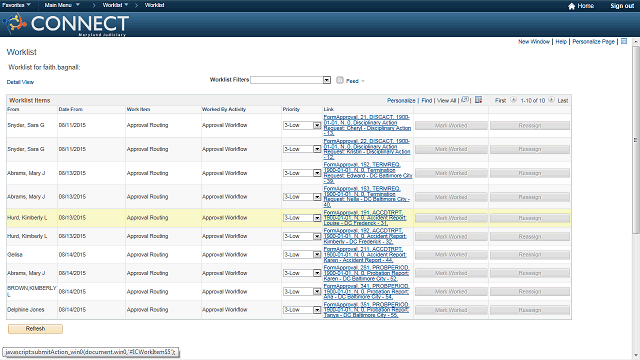The width and height of the screenshot is (640, 360).
Task: Open the FormApproval 341 Probation Report link
Action: click(x=366, y=291)
